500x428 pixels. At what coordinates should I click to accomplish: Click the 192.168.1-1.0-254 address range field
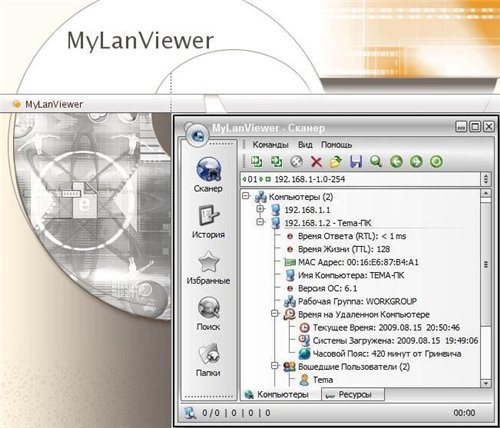pyautogui.click(x=361, y=179)
